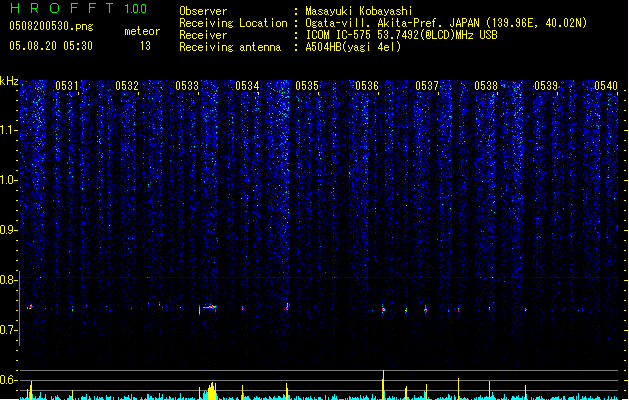
Task: Click the long meteor echo after 0533
Action: 208,308
